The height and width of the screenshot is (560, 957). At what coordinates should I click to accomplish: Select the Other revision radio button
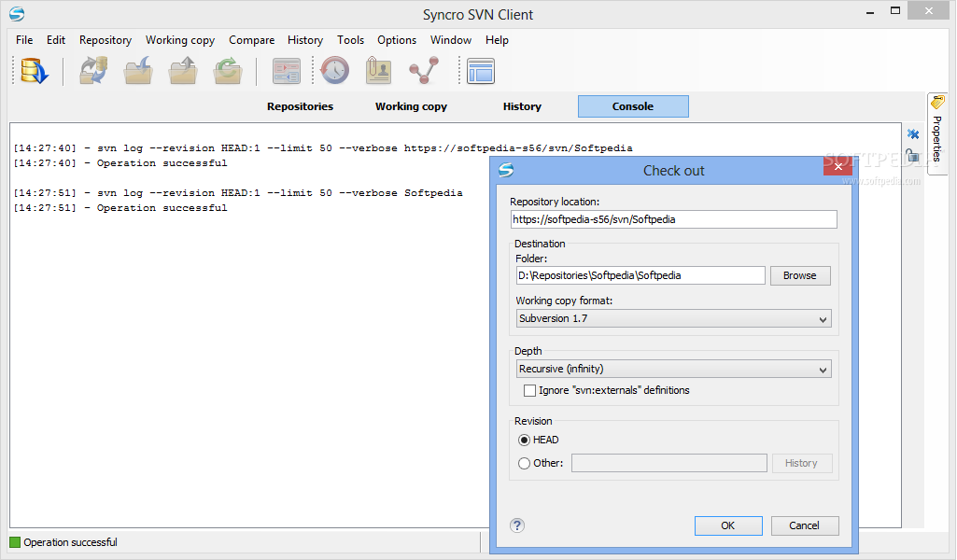524,463
